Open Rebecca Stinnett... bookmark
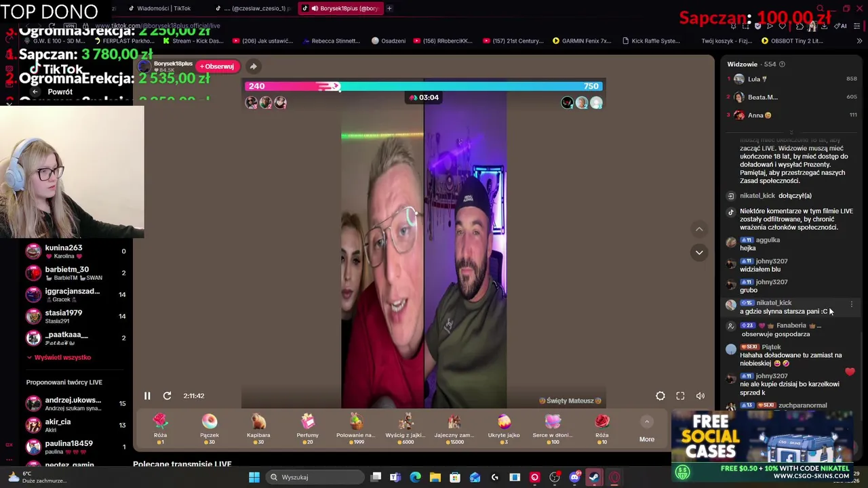Viewport: 868px width, 488px height. tap(331, 41)
